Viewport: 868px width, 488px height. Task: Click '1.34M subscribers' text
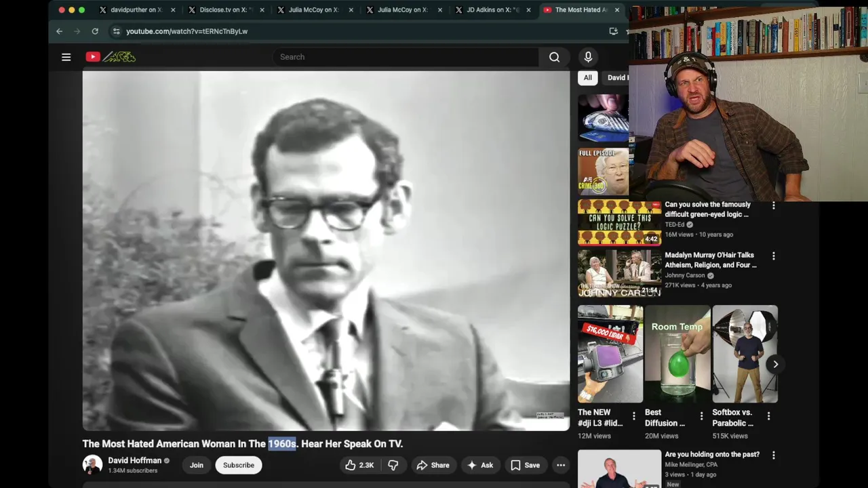coord(133,470)
